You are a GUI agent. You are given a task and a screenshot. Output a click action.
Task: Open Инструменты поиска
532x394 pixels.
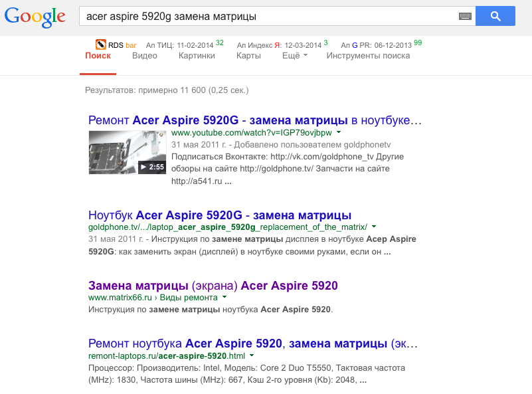368,56
